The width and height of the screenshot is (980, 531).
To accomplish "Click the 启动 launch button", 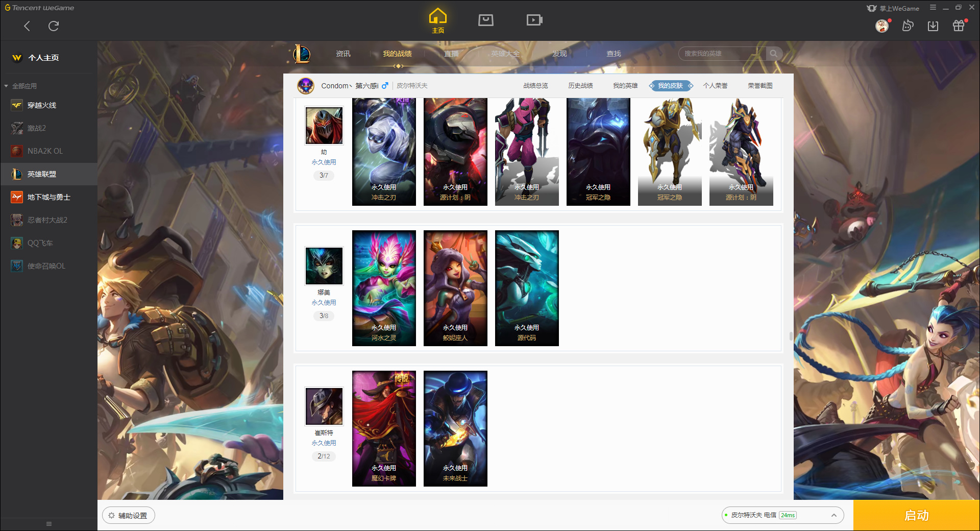I will click(916, 516).
